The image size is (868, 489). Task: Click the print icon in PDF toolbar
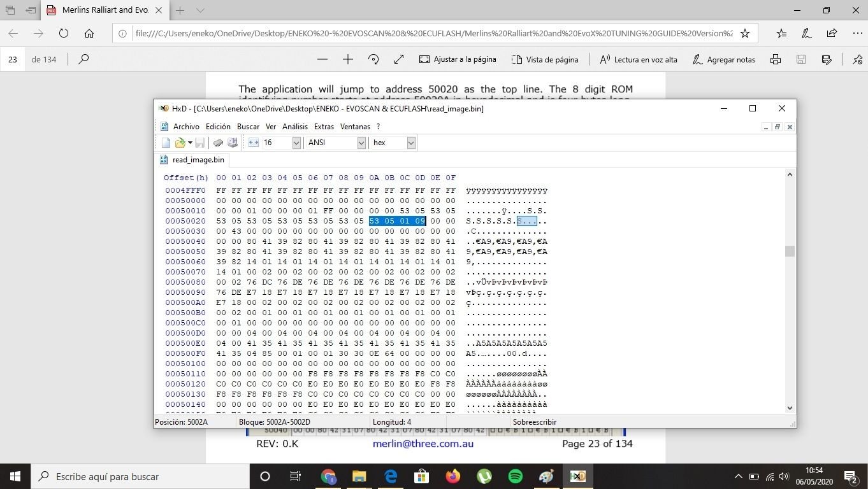[775, 59]
